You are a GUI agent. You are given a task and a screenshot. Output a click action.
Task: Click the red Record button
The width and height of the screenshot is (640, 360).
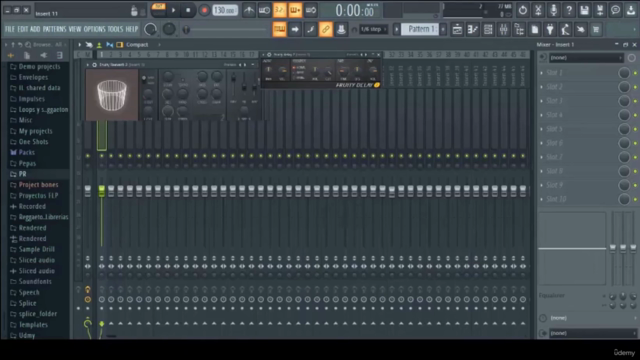[x=204, y=10]
